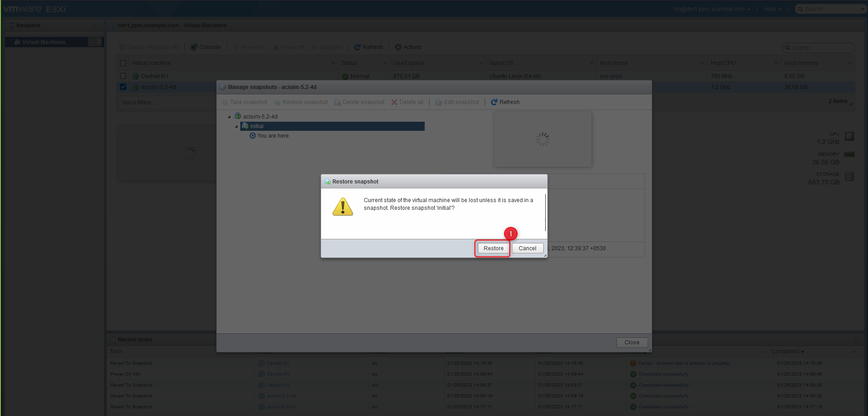Open the user account dropdown menu

pyautogui.click(x=712, y=9)
